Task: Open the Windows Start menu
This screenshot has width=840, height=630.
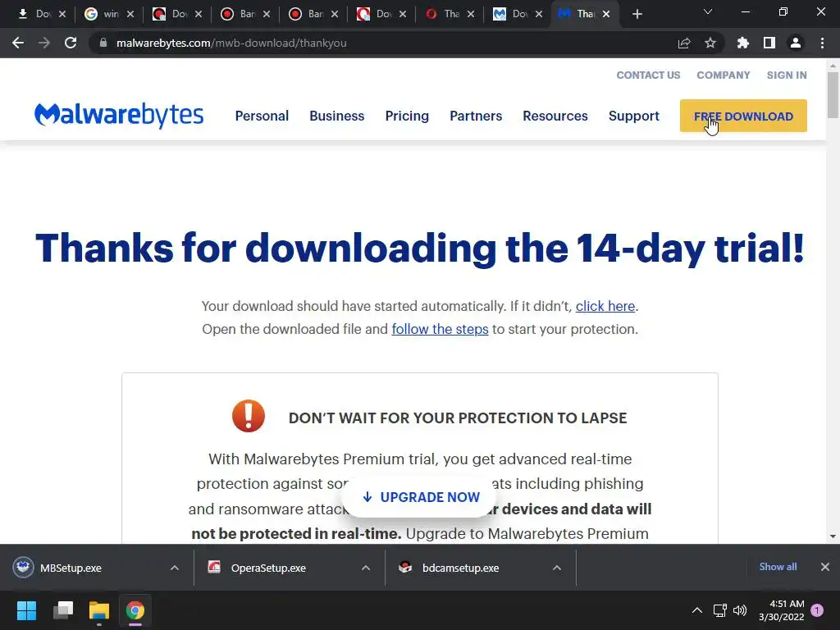Action: pyautogui.click(x=26, y=610)
